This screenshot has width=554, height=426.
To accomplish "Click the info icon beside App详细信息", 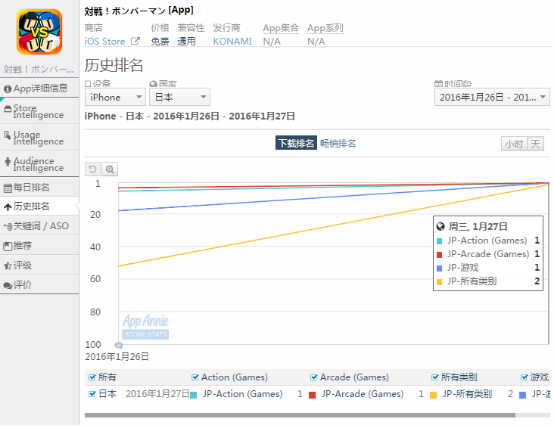I will tap(7, 89).
